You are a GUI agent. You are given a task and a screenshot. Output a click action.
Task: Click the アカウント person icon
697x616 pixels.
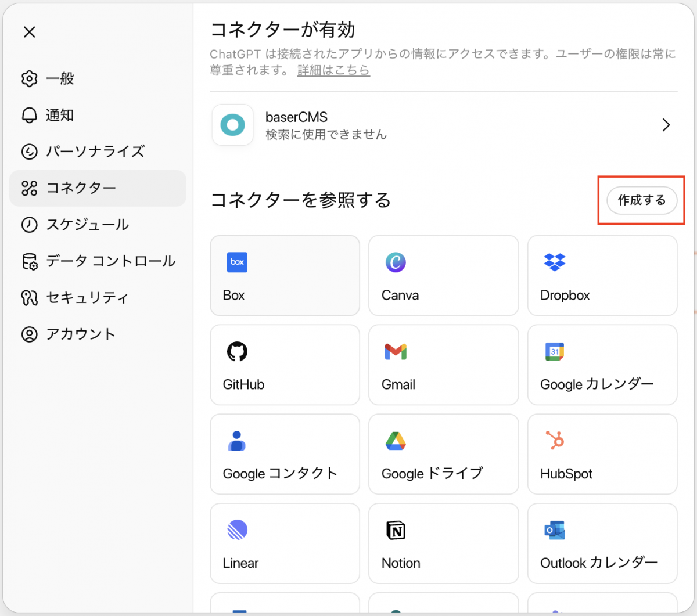click(x=29, y=334)
